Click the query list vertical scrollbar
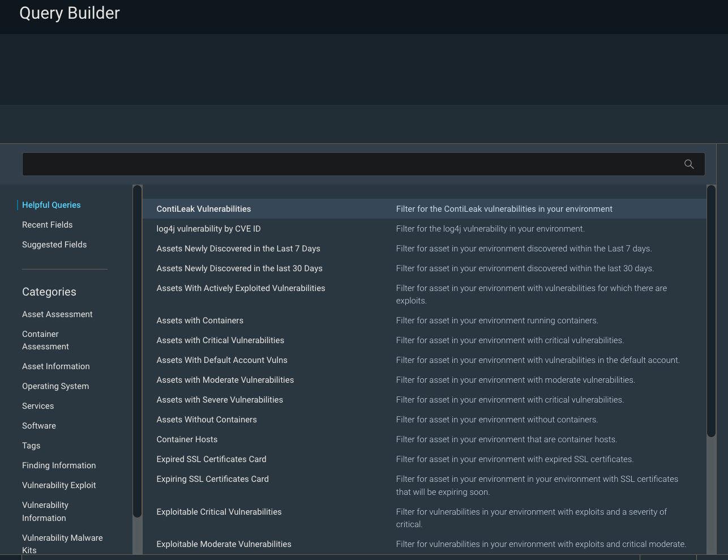The width and height of the screenshot is (728, 560). 712,311
